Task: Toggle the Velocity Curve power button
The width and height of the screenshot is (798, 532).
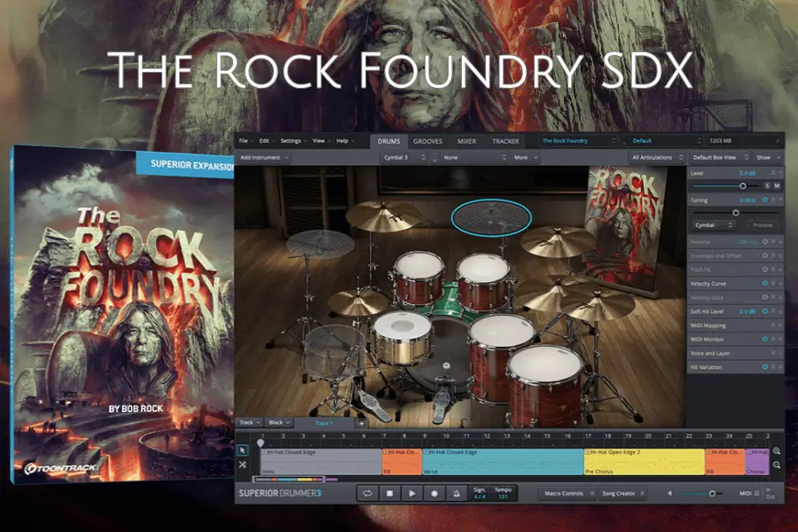Action: pyautogui.click(x=765, y=284)
